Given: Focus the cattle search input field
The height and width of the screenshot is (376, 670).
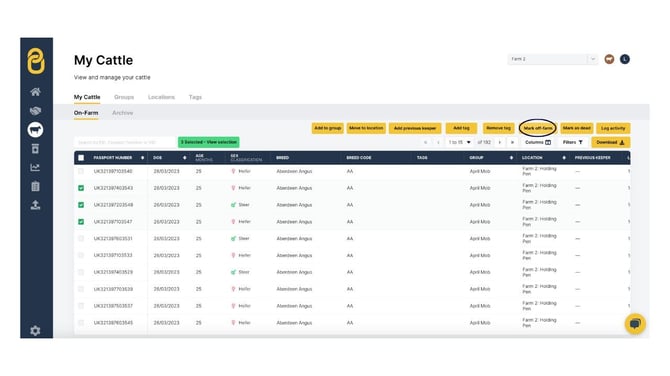Looking at the screenshot, I should (x=125, y=142).
